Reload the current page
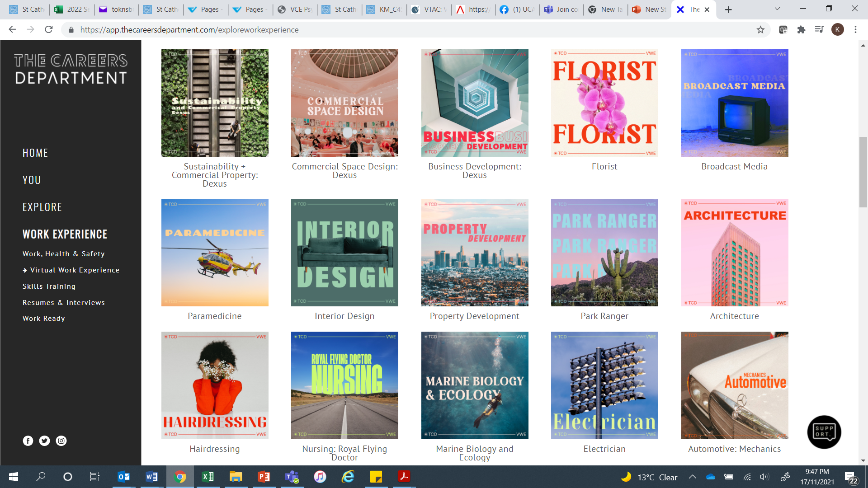The image size is (868, 488). [x=49, y=30]
